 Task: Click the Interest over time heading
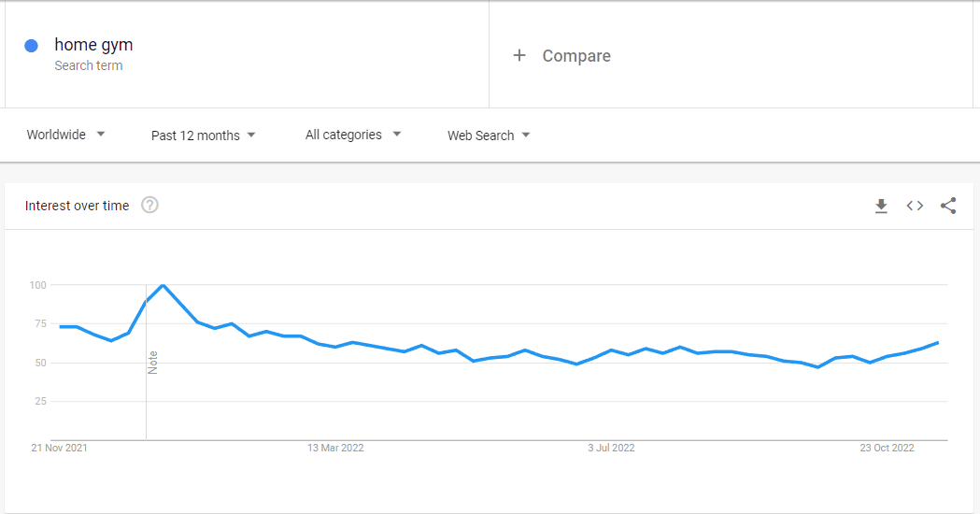(77, 206)
